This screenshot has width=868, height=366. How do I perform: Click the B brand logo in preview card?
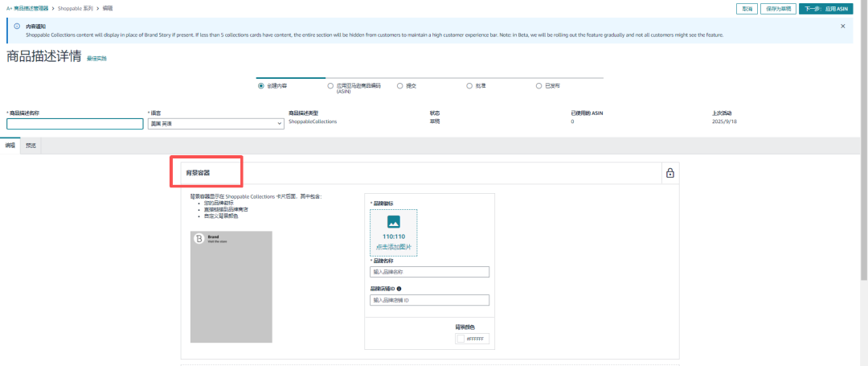(x=198, y=239)
